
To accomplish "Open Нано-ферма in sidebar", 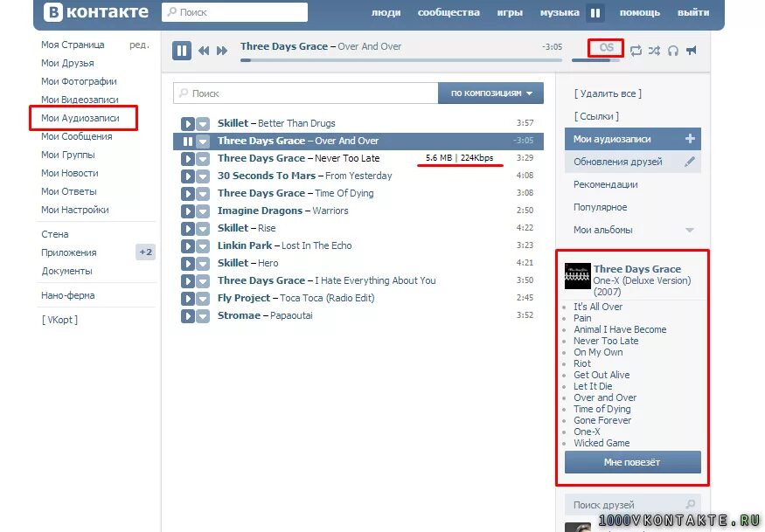I will coord(68,295).
